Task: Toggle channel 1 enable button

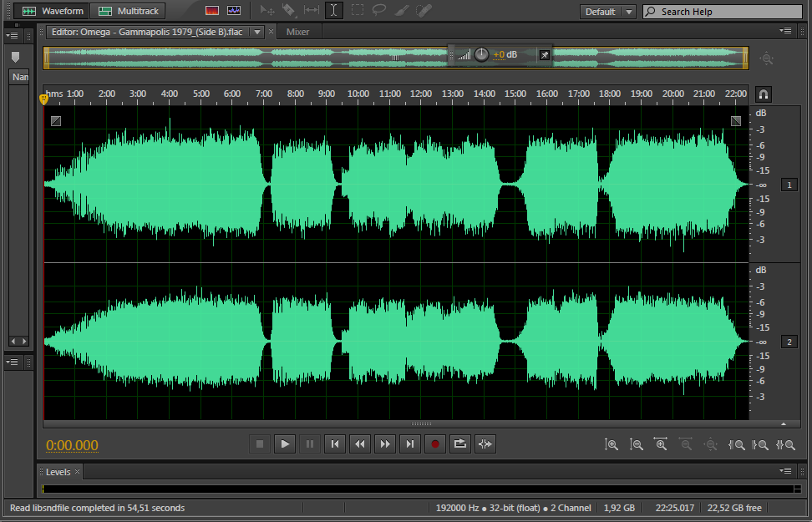Action: 789,185
